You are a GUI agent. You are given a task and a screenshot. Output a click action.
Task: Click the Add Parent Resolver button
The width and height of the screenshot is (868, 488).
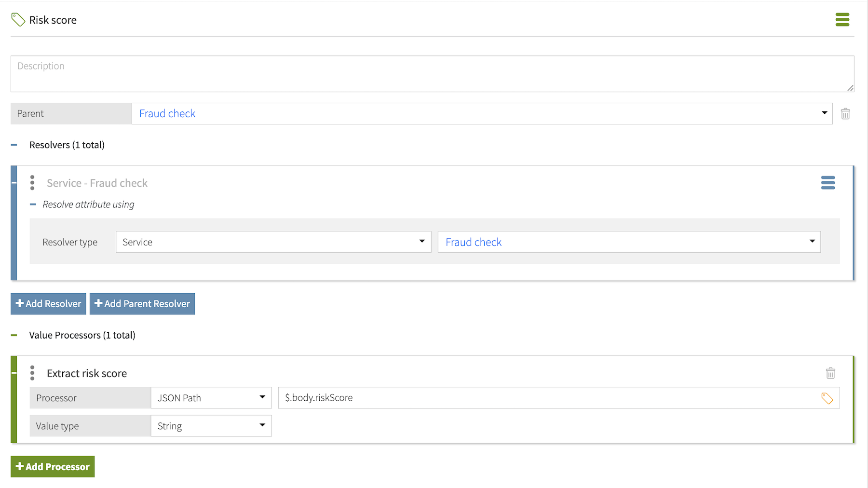coord(142,304)
